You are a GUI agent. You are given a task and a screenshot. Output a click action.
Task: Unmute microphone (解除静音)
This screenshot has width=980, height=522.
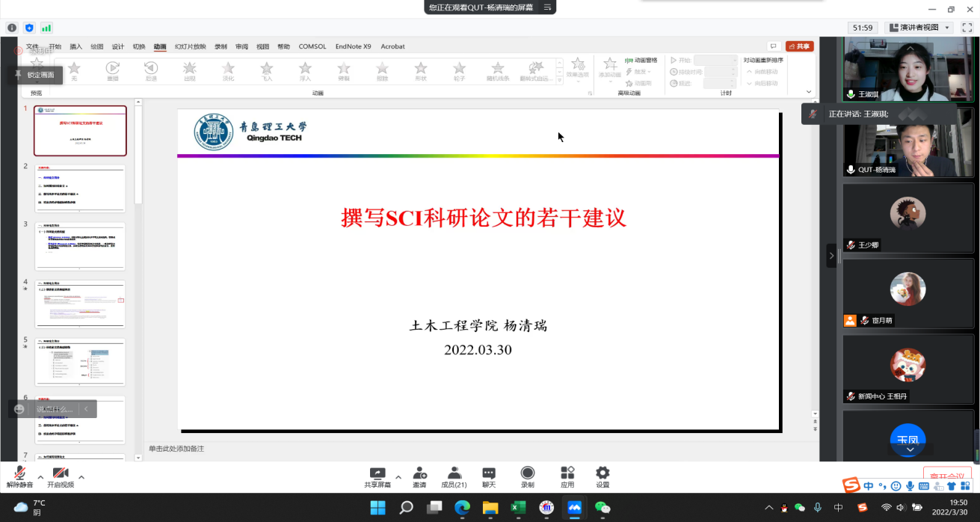tap(19, 477)
